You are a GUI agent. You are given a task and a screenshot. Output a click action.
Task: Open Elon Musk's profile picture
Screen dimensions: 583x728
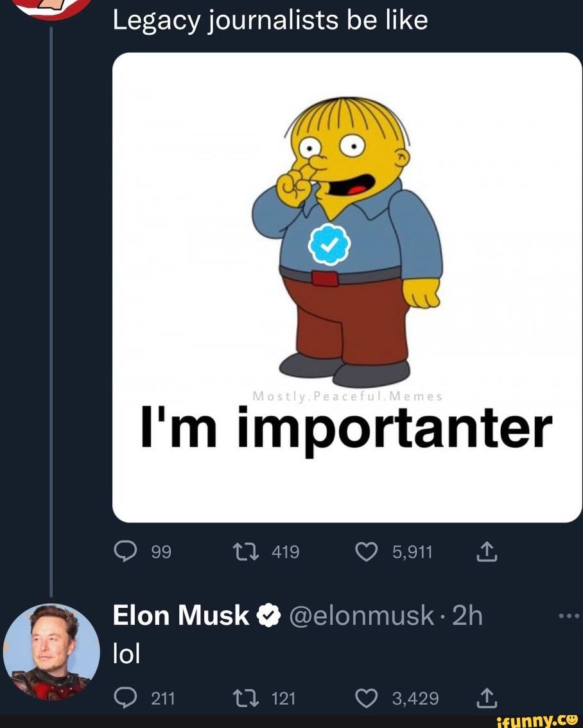coord(51,652)
